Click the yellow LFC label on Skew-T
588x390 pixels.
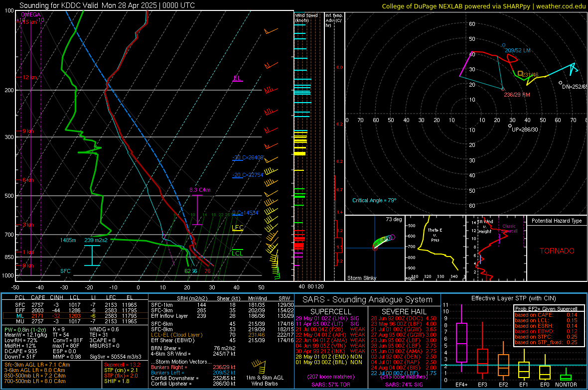[x=237, y=227]
